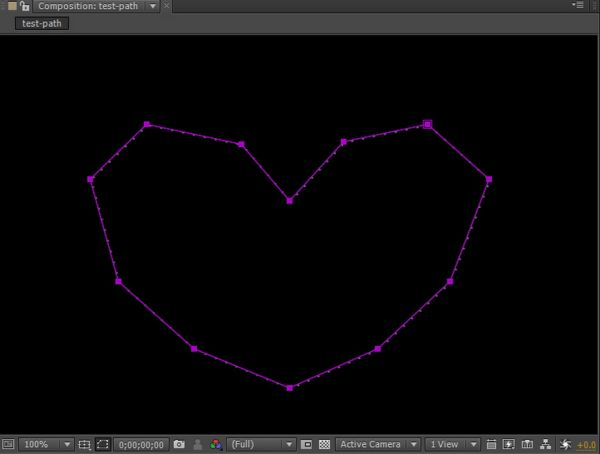
Task: Toggle the transparency grid checkerboard
Action: [324, 444]
